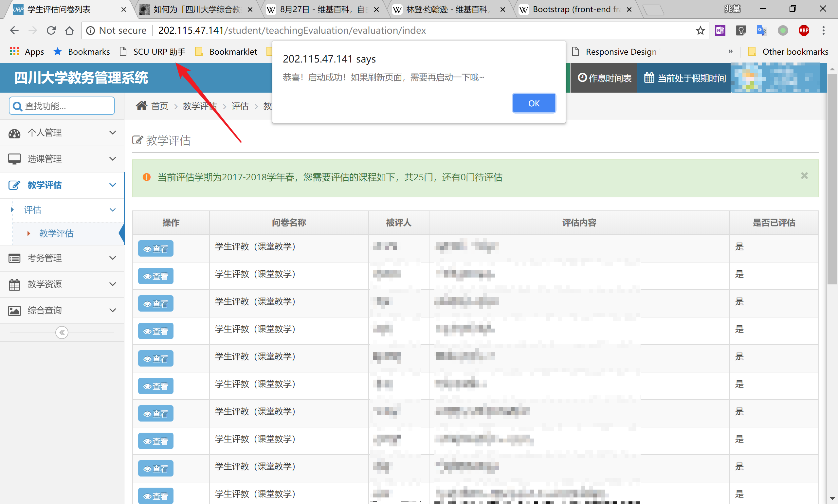Open the 考务管理 sidebar section
Image resolution: width=838 pixels, height=504 pixels.
(x=45, y=258)
